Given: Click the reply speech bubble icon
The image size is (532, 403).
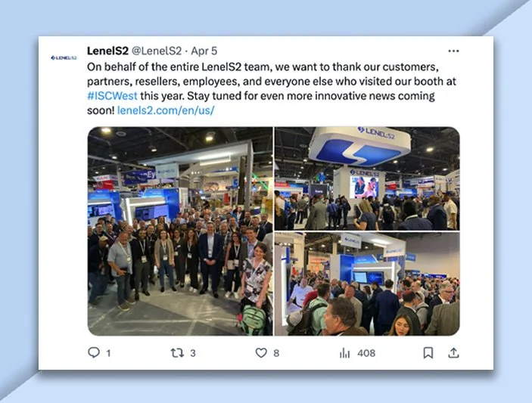Looking at the screenshot, I should tap(94, 352).
